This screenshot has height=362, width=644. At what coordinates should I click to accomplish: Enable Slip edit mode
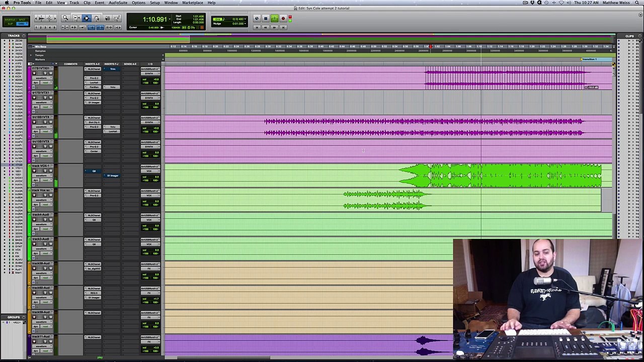click(10, 24)
